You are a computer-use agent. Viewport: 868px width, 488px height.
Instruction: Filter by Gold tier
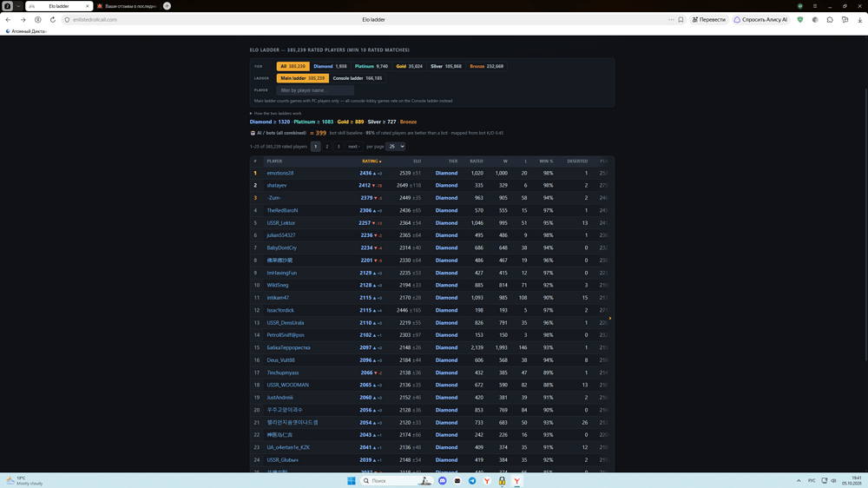pyautogui.click(x=409, y=66)
